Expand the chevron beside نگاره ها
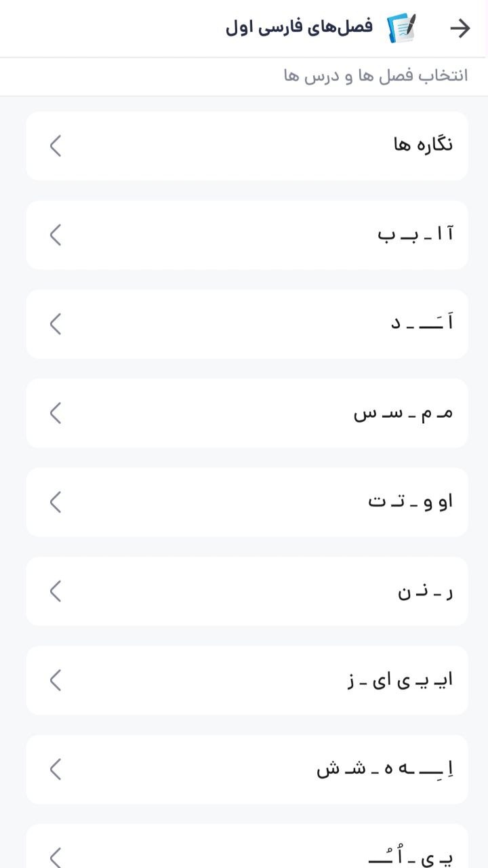The image size is (488, 868). [56, 145]
